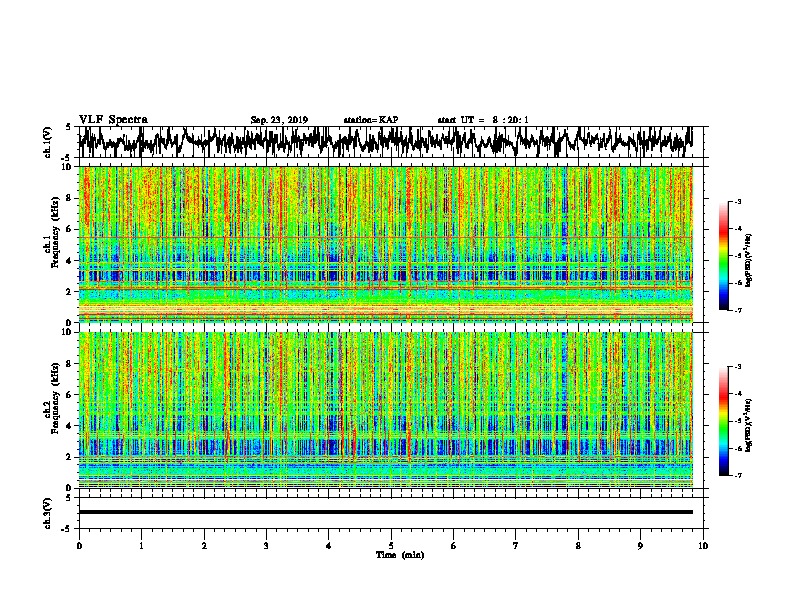Click the ch.3(V) axis label
Image resolution: width=792 pixels, height=612 pixels.
(48, 513)
